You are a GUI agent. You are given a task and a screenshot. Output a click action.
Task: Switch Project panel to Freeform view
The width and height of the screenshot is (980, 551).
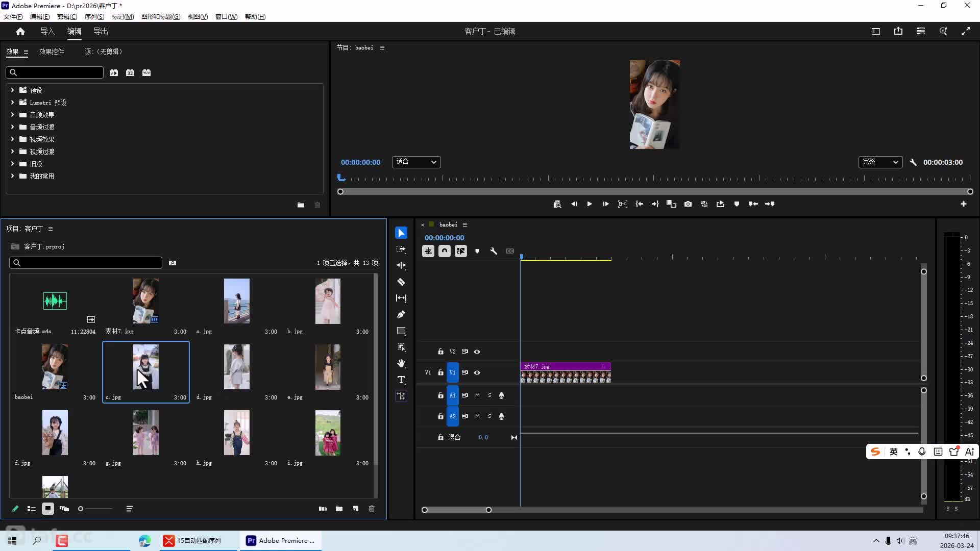pos(64,509)
